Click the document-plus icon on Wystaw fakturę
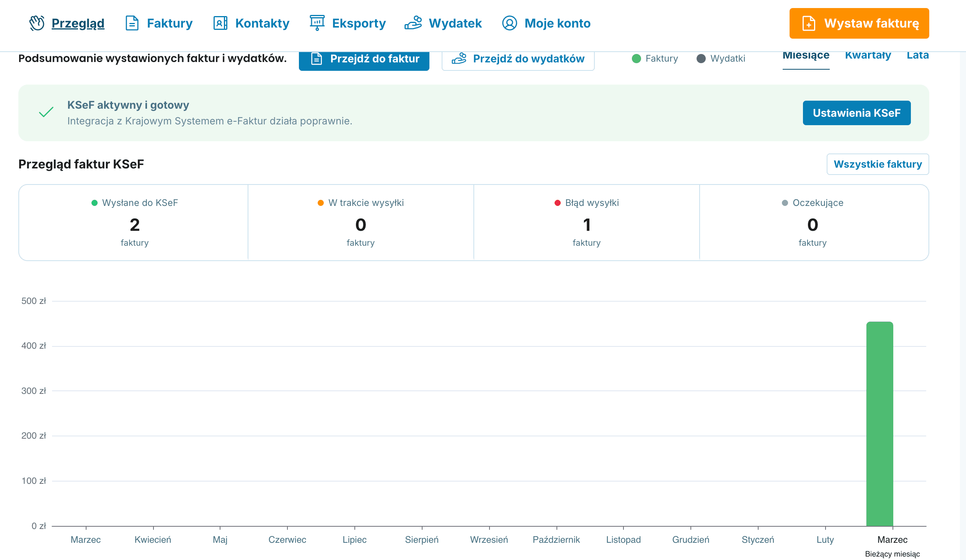The height and width of the screenshot is (560, 966). (808, 23)
